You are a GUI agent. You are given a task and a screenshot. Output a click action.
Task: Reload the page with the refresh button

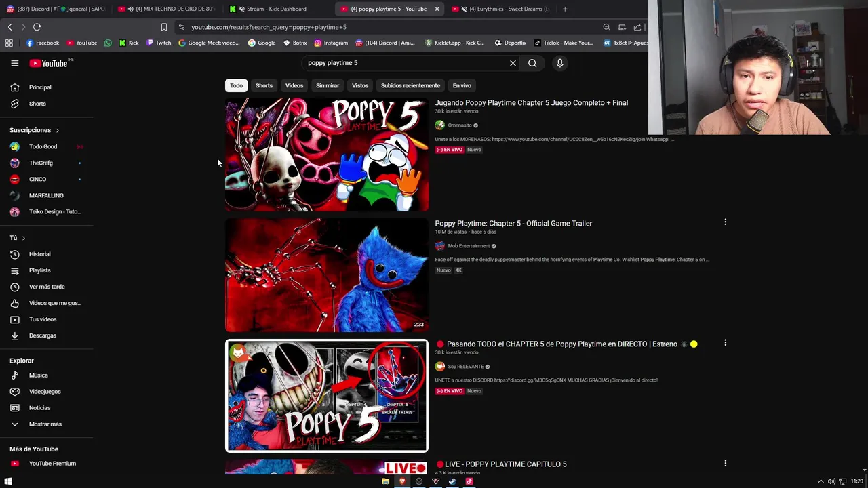click(37, 27)
